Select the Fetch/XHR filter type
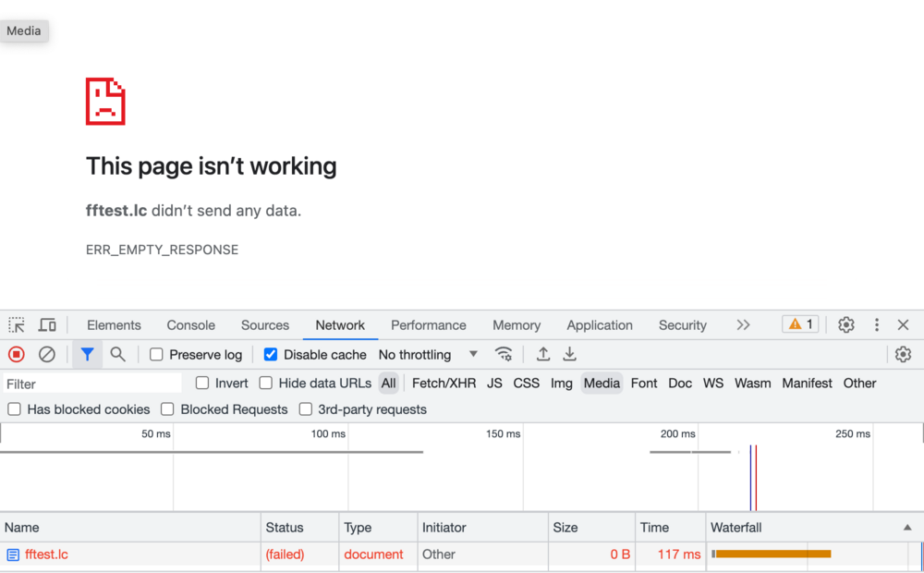This screenshot has height=573, width=924. coord(444,384)
